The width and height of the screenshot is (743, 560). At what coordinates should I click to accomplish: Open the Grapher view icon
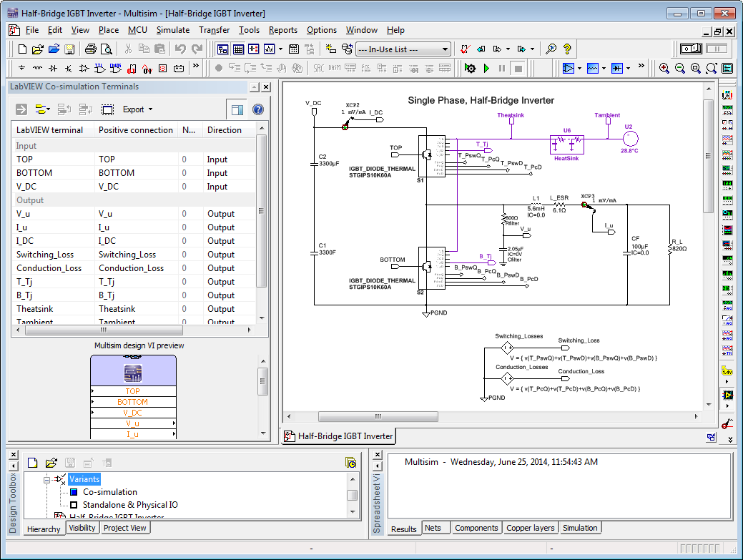pos(270,49)
